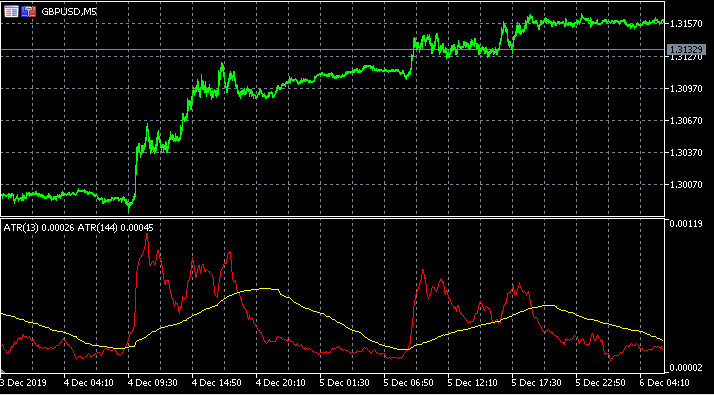Screen dimensions: 714x396
Task: Click the chart shift triangle in the ATR pane corner
Action: click(3, 371)
